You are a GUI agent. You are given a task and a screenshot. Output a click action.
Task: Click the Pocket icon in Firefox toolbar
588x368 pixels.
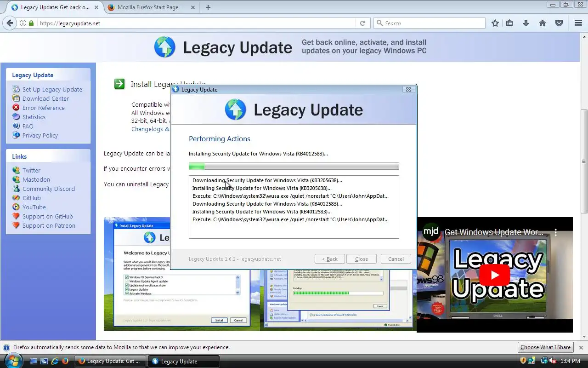click(559, 23)
